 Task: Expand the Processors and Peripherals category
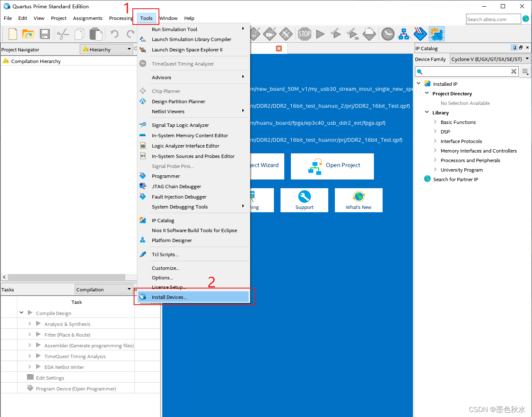pos(435,160)
